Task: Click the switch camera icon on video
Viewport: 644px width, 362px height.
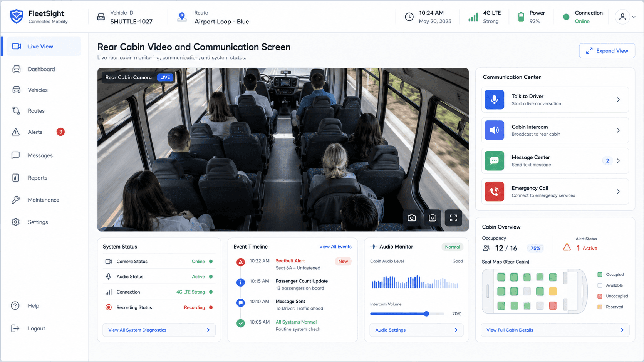Action: [x=433, y=218]
